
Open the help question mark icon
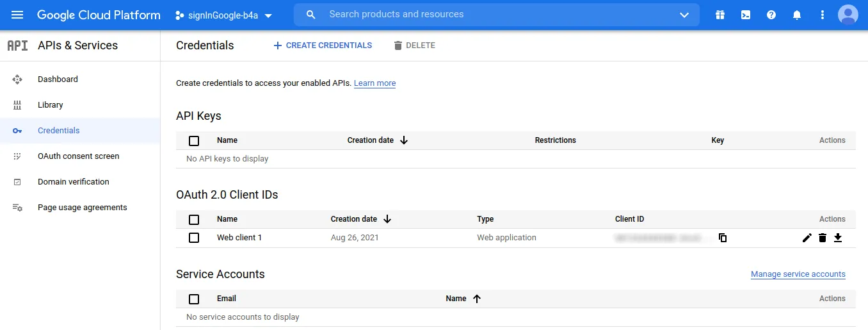click(771, 15)
